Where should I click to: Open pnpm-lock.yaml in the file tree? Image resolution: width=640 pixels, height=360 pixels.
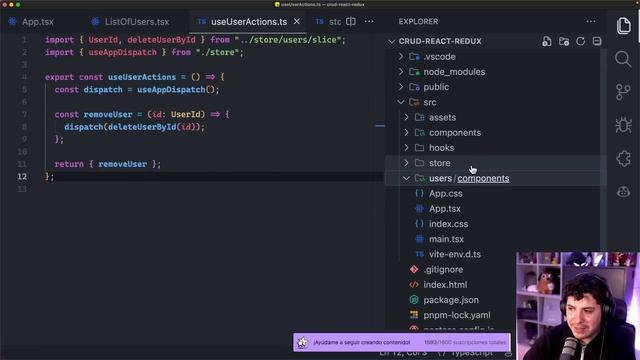pos(457,315)
